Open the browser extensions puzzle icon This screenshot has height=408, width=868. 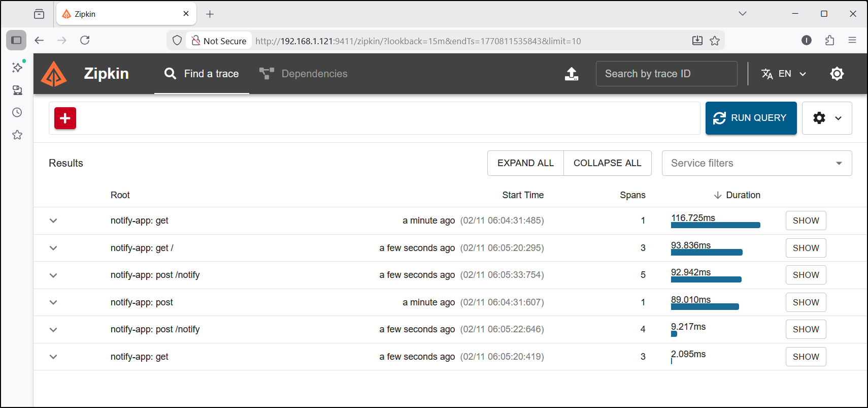tap(829, 40)
